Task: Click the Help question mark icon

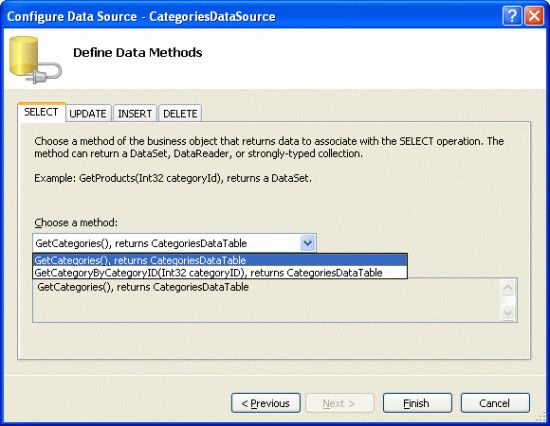Action: (x=512, y=16)
